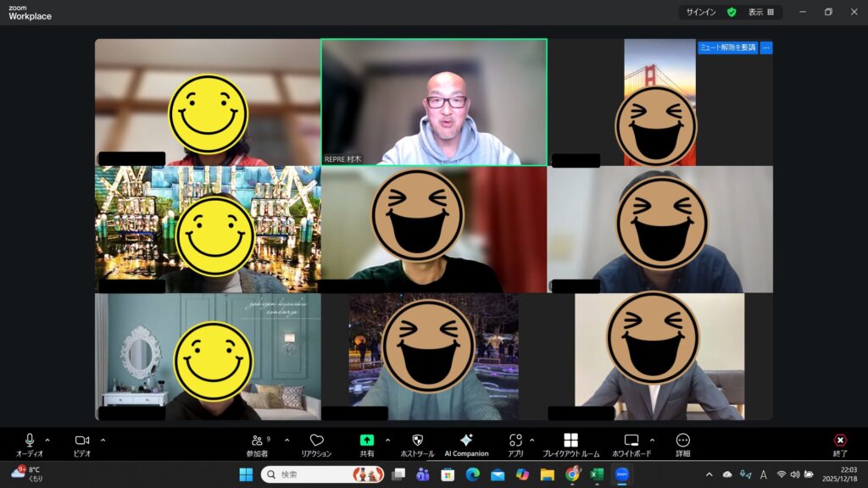Click the サインイン sign-in link
The height and width of the screenshot is (488, 868).
(700, 13)
